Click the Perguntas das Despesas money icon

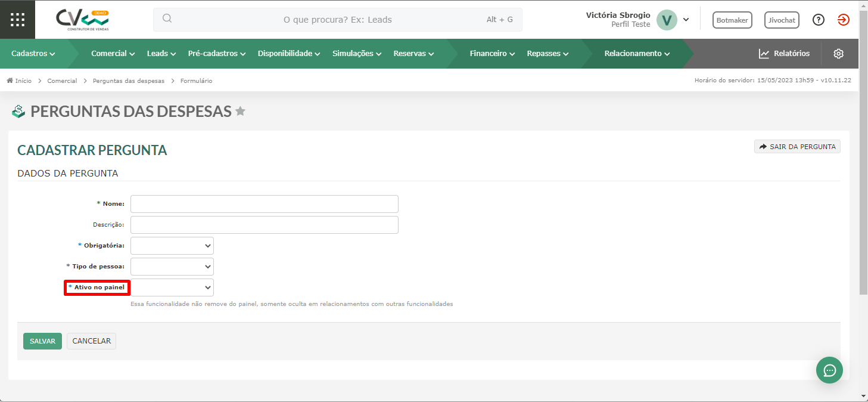coord(18,112)
